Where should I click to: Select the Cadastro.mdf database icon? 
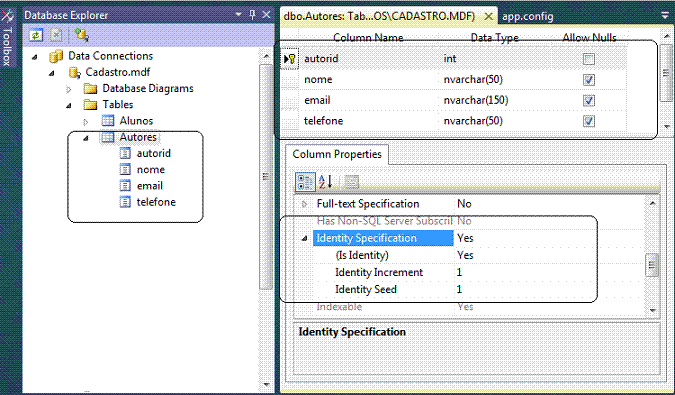coord(74,72)
